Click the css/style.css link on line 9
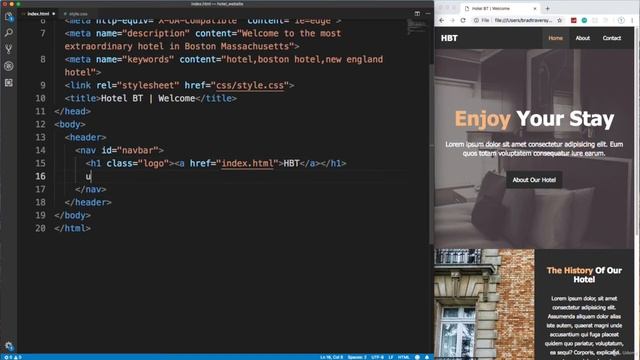Screen dimensions: 640x360 click(249, 85)
